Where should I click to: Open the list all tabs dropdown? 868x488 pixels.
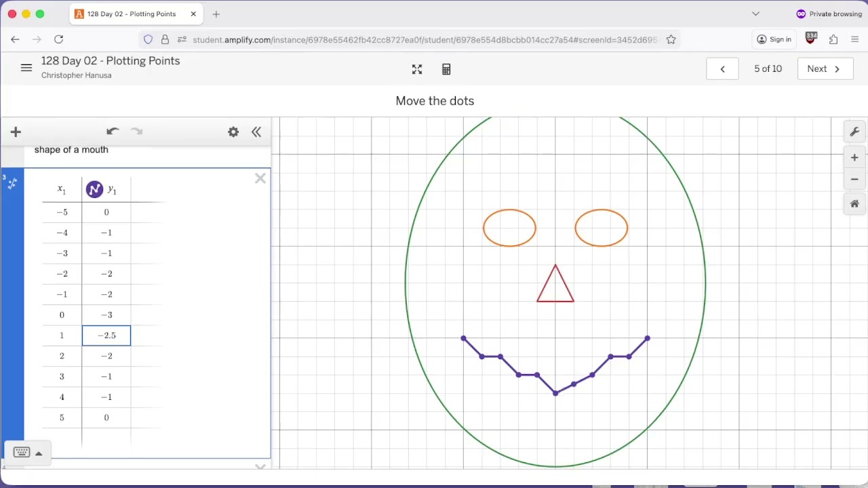tap(756, 14)
